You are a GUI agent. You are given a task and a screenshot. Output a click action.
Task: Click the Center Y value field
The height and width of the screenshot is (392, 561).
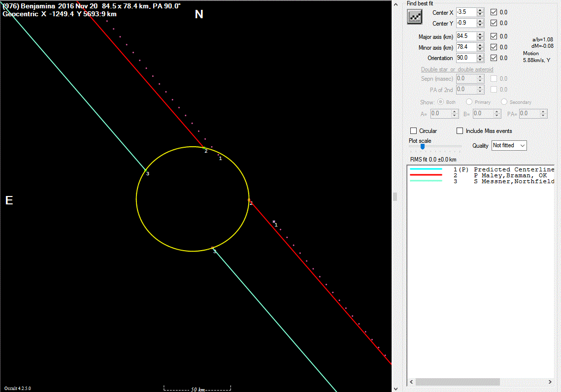[466, 23]
